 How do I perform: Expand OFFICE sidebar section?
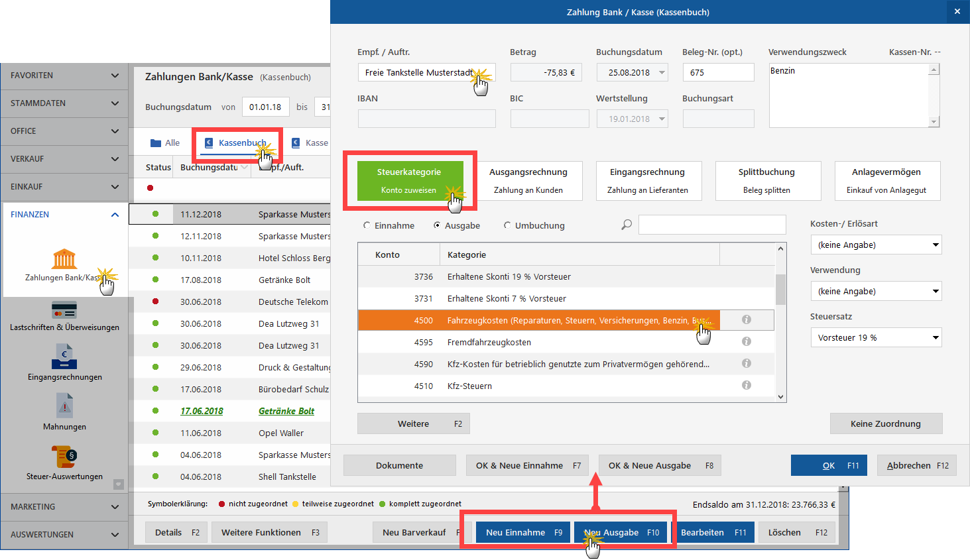tap(64, 131)
